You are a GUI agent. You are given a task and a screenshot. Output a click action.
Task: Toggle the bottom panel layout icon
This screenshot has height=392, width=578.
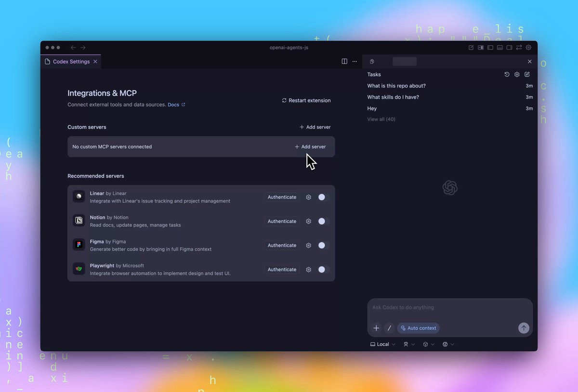(500, 48)
